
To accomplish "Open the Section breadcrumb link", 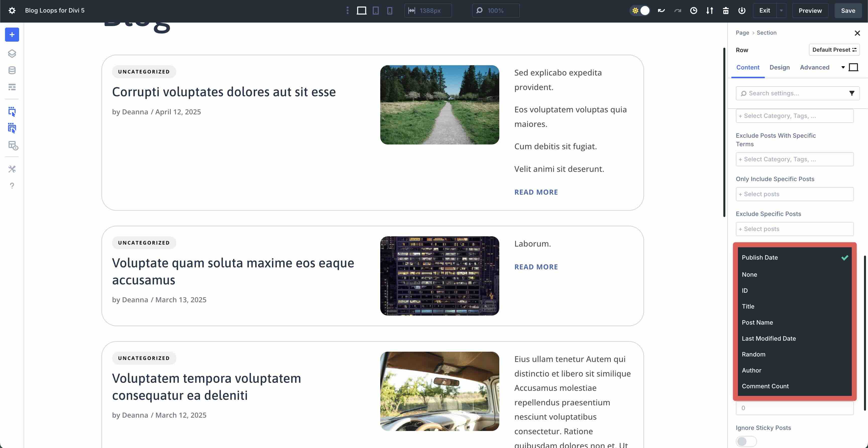I will pyautogui.click(x=767, y=33).
